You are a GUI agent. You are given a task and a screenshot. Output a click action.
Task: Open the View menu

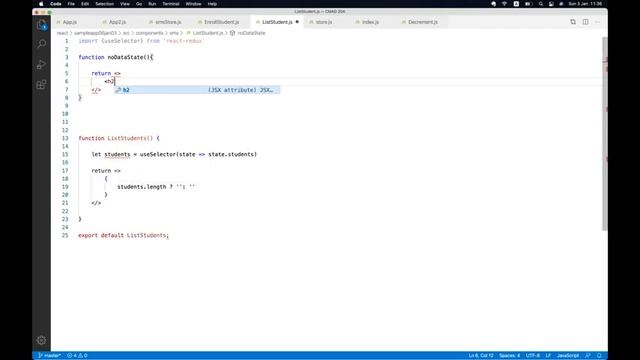124,4
